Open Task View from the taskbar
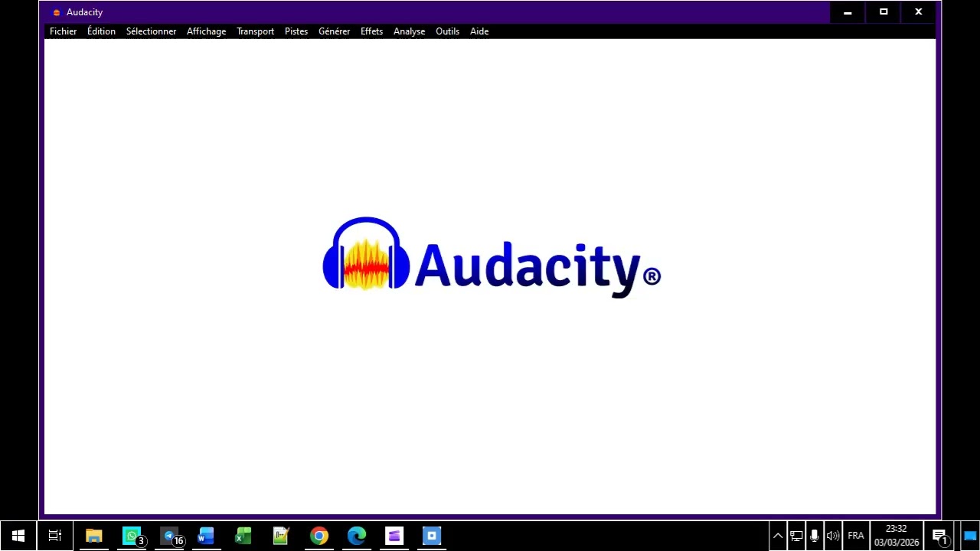The image size is (980, 551). click(55, 536)
